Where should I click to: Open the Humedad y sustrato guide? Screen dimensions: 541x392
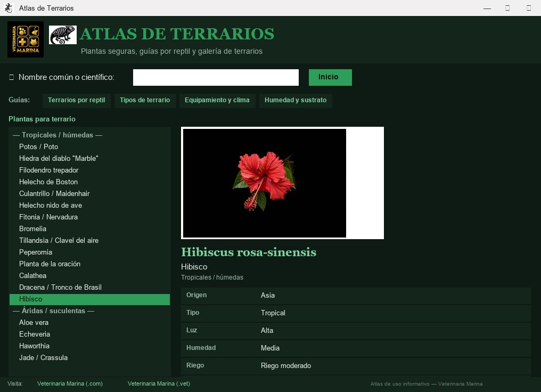296,101
